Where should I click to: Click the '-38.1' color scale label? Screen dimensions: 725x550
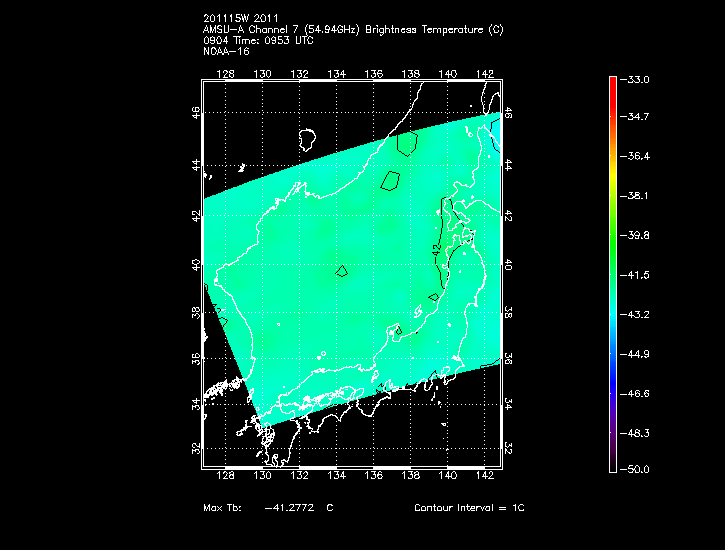coord(634,196)
